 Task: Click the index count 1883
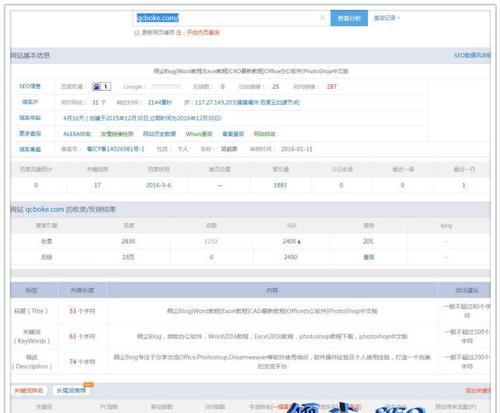[280, 185]
